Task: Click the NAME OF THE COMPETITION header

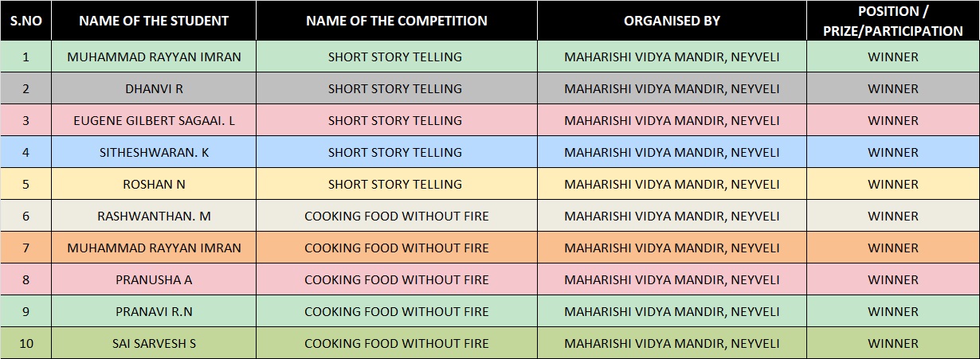Action: [x=396, y=21]
